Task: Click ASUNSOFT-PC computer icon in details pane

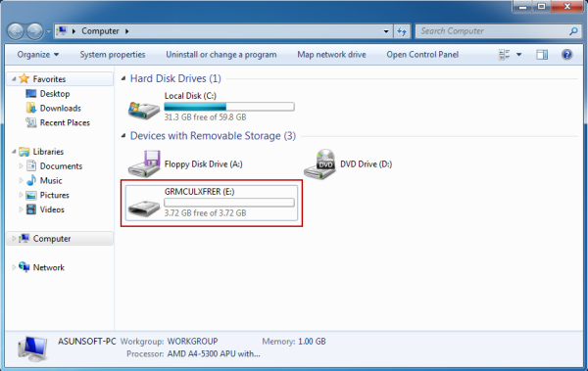Action: coord(32,348)
